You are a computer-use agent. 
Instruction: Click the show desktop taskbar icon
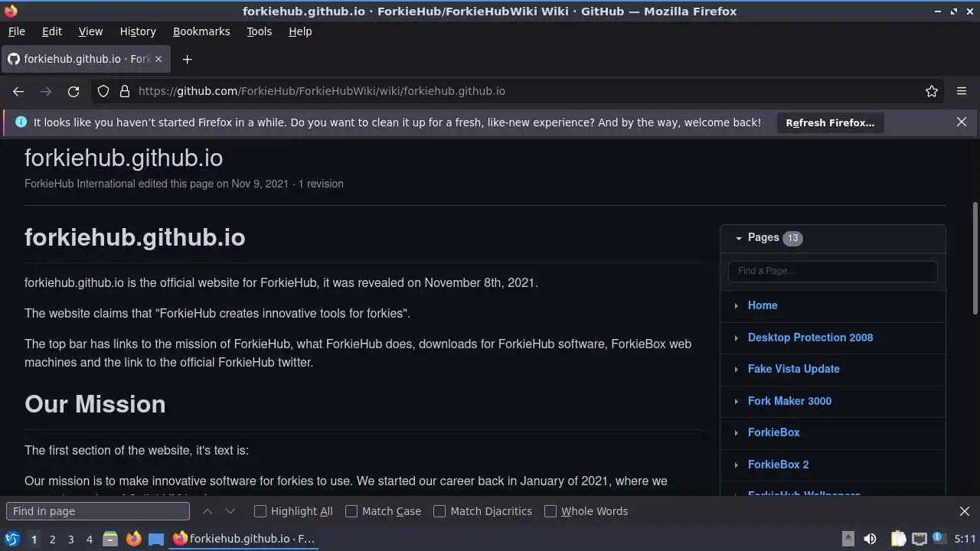(156, 539)
